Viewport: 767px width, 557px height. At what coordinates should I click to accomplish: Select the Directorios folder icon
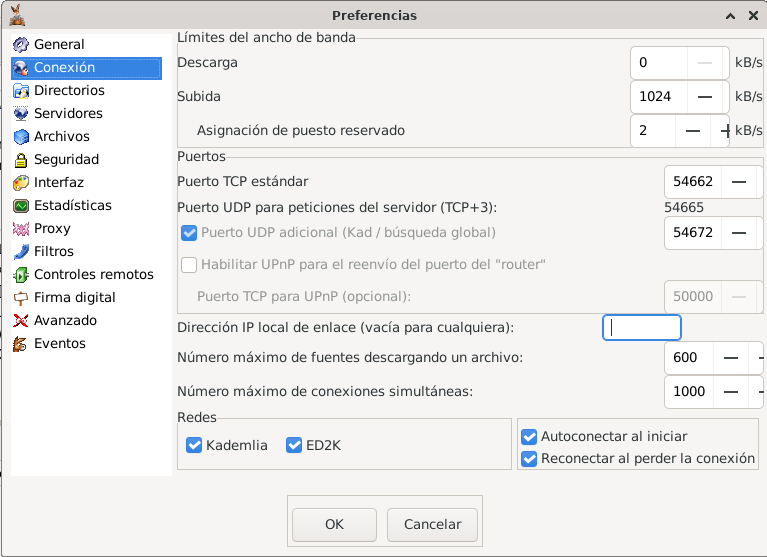tap(21, 90)
